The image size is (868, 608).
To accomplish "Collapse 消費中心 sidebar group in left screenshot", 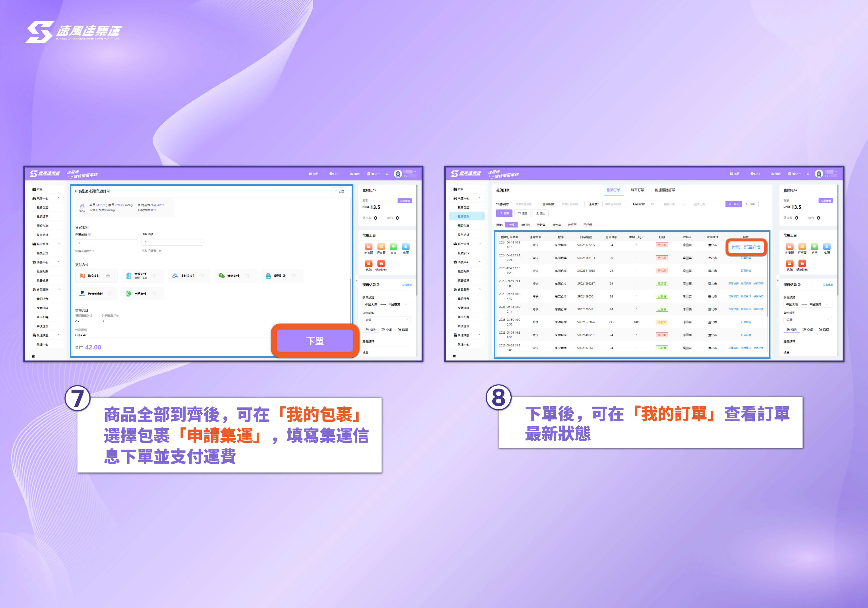I will coord(59,262).
